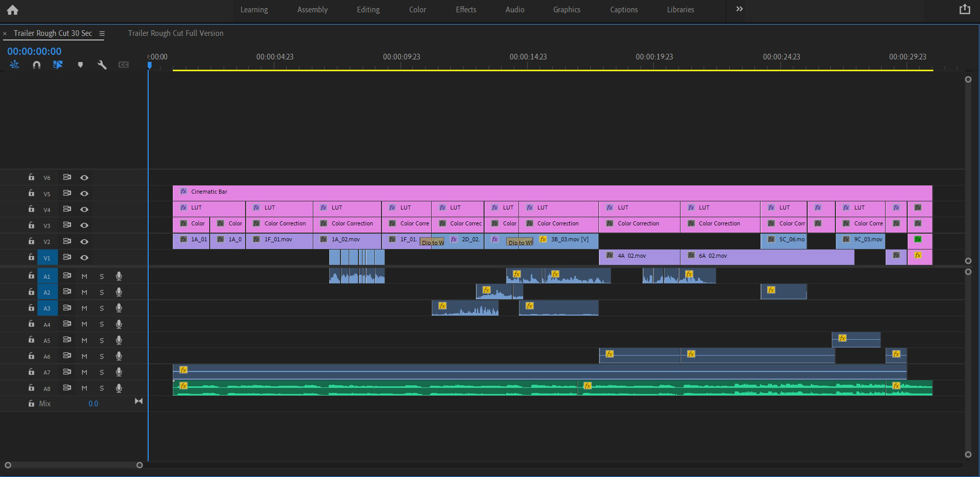Image resolution: width=980 pixels, height=477 pixels.
Task: Open Timeline Display Settings wrench
Action: (x=102, y=65)
